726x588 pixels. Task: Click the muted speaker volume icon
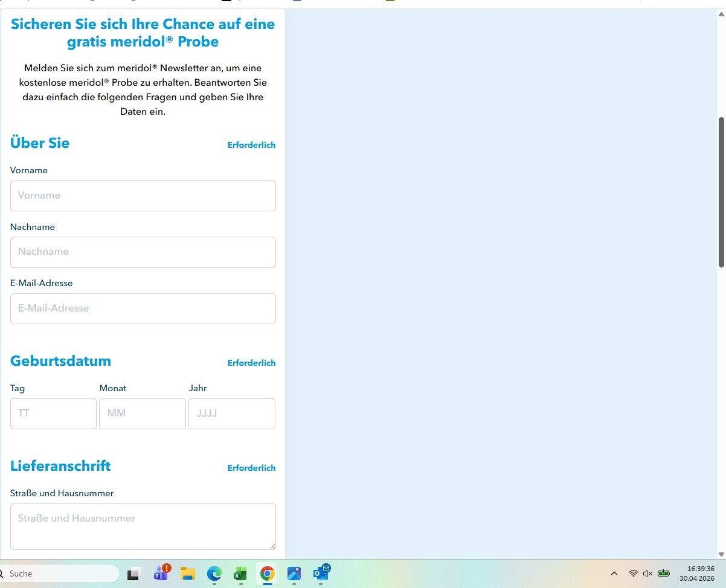click(x=648, y=574)
